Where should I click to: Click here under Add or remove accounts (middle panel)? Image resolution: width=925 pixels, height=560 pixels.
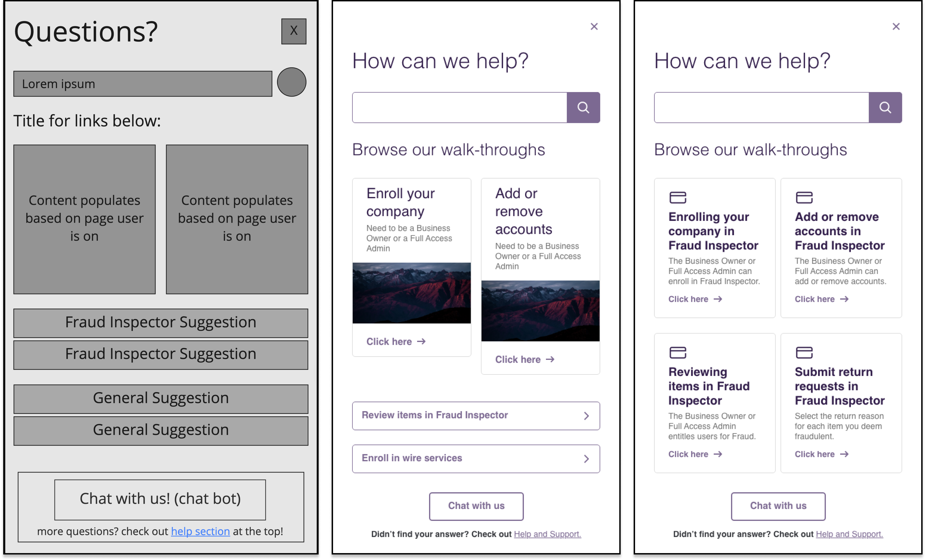[518, 359]
